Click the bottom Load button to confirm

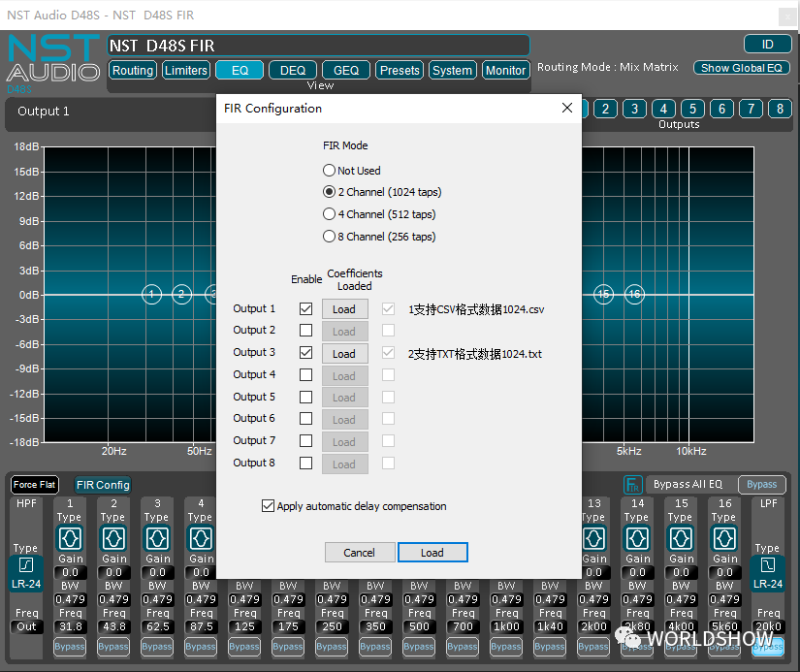click(432, 553)
